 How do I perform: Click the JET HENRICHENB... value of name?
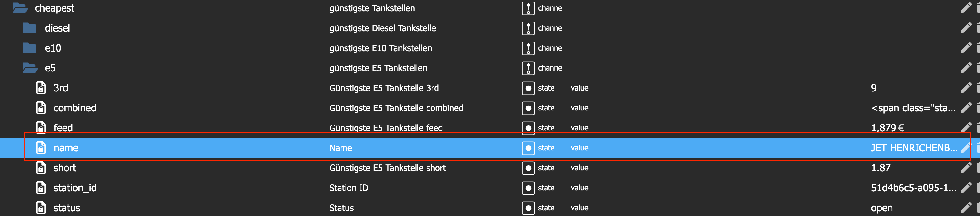(914, 148)
